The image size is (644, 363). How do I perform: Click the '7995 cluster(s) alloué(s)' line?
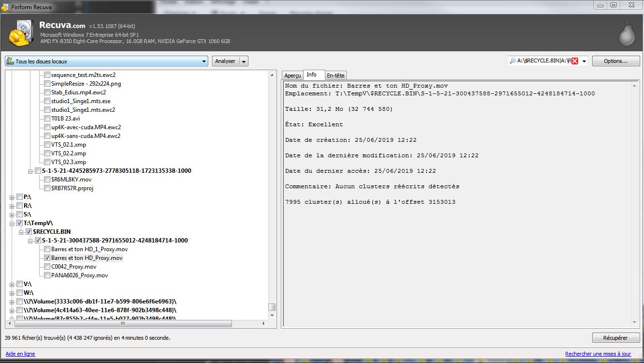pos(370,202)
